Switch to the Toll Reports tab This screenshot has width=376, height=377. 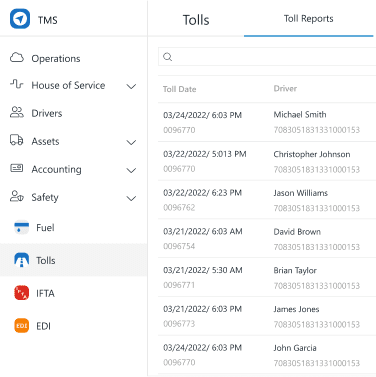pos(309,19)
